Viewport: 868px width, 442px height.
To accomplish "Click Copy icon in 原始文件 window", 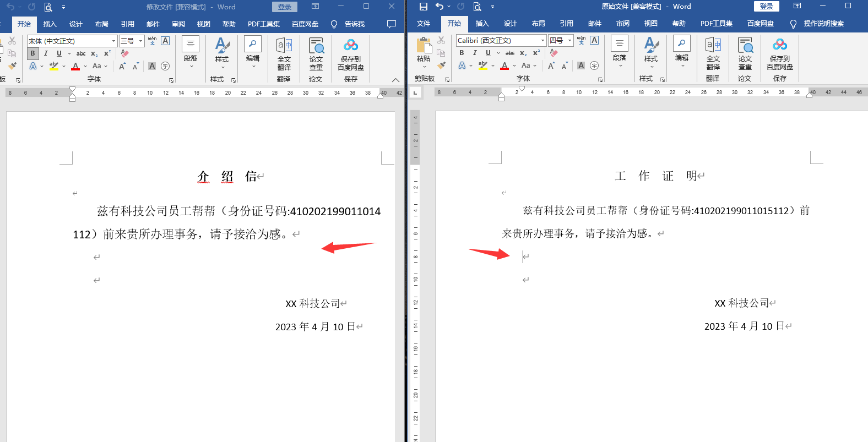I will [441, 53].
